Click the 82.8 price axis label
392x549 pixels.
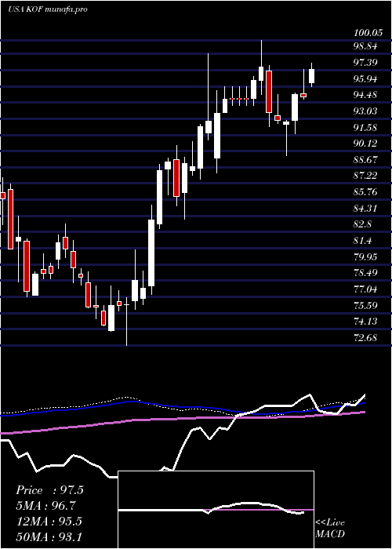[362, 224]
